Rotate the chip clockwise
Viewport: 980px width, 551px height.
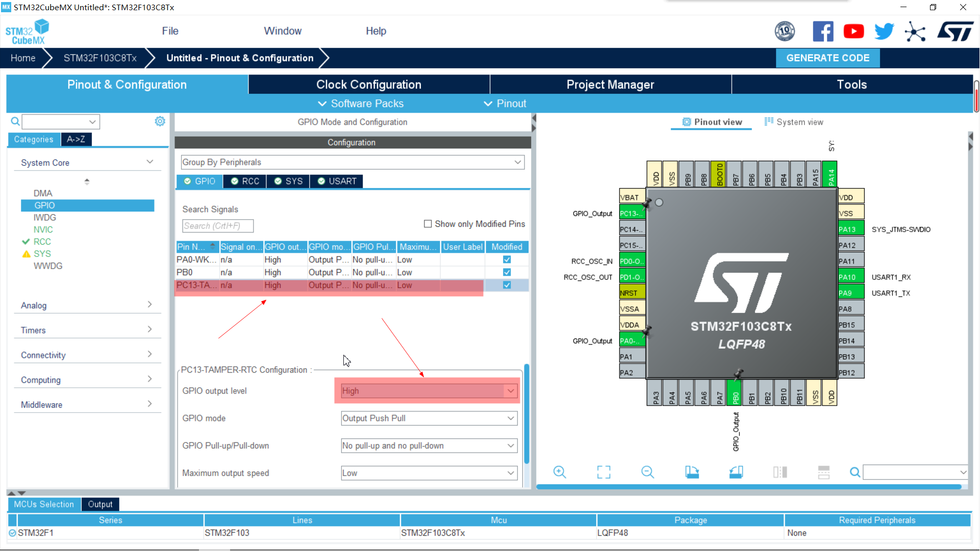point(692,472)
